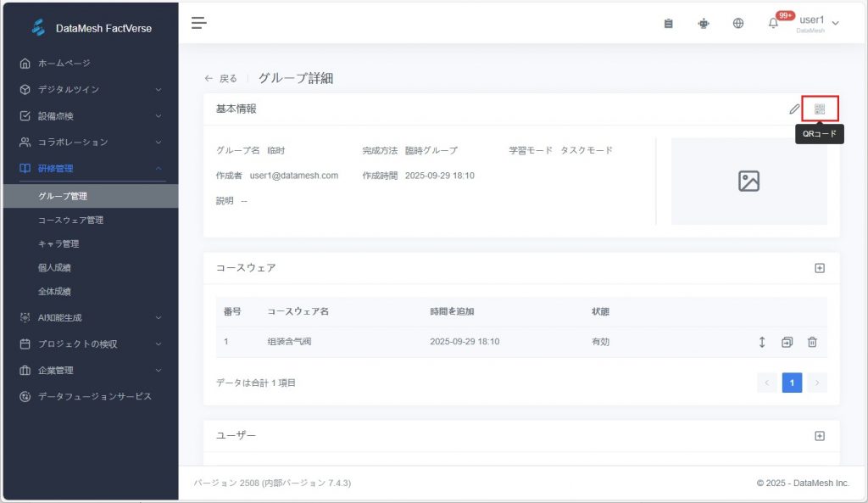Collapse sidebar with the hamburger menu icon
Viewport: 868px width, 503px height.
tap(198, 23)
